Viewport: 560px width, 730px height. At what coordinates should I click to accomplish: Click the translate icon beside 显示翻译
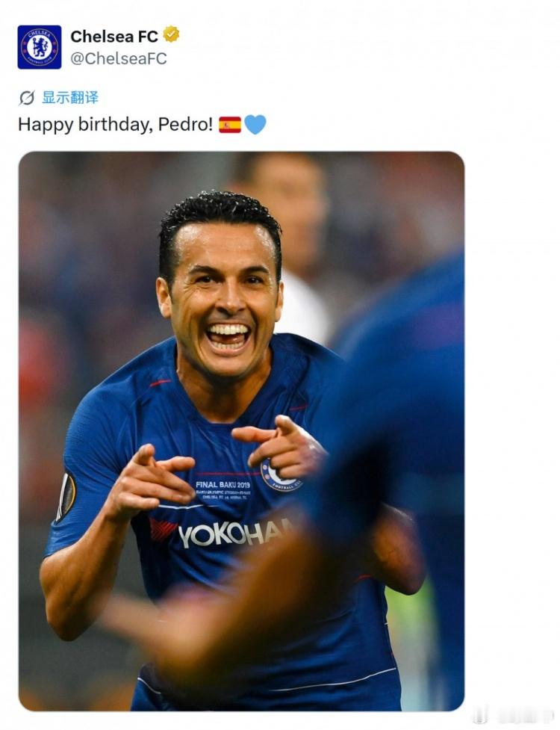click(x=27, y=98)
